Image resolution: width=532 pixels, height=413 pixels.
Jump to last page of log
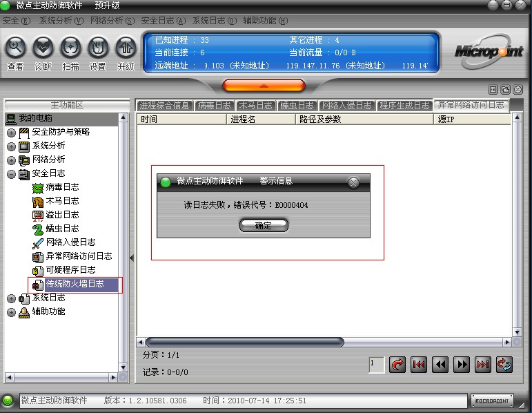click(483, 365)
